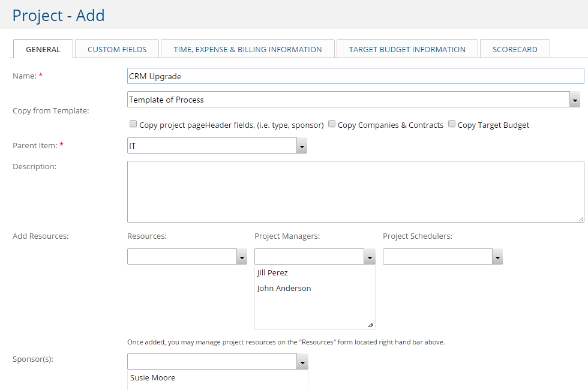This screenshot has width=588, height=390.
Task: Switch to the Target Budget Information tab
Action: click(407, 49)
